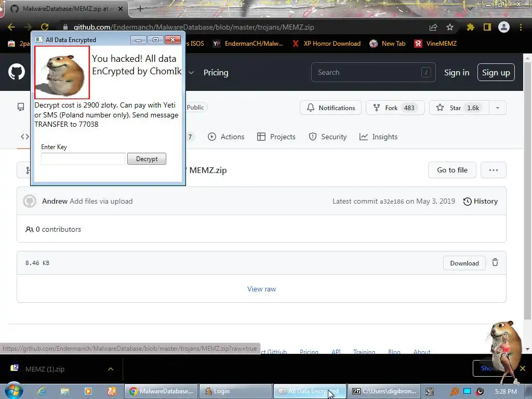The width and height of the screenshot is (532, 399).
Task: Click the magnifier tray icon
Action: [x=454, y=392]
